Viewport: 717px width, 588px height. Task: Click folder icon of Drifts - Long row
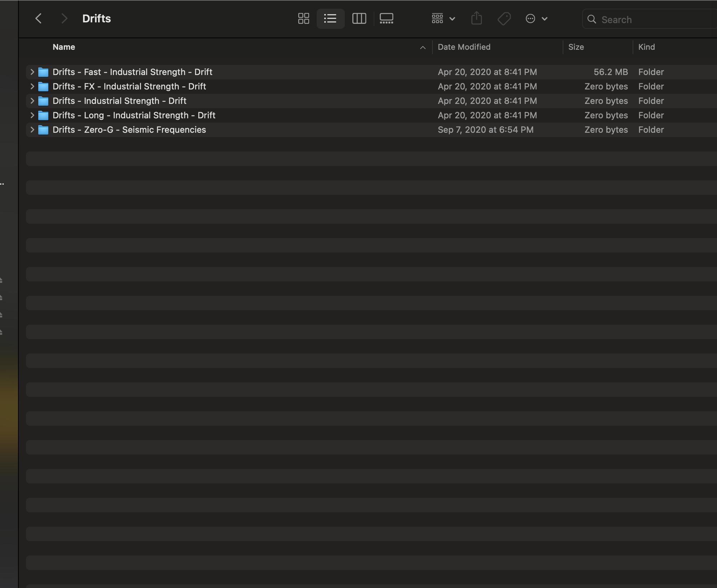pos(43,115)
